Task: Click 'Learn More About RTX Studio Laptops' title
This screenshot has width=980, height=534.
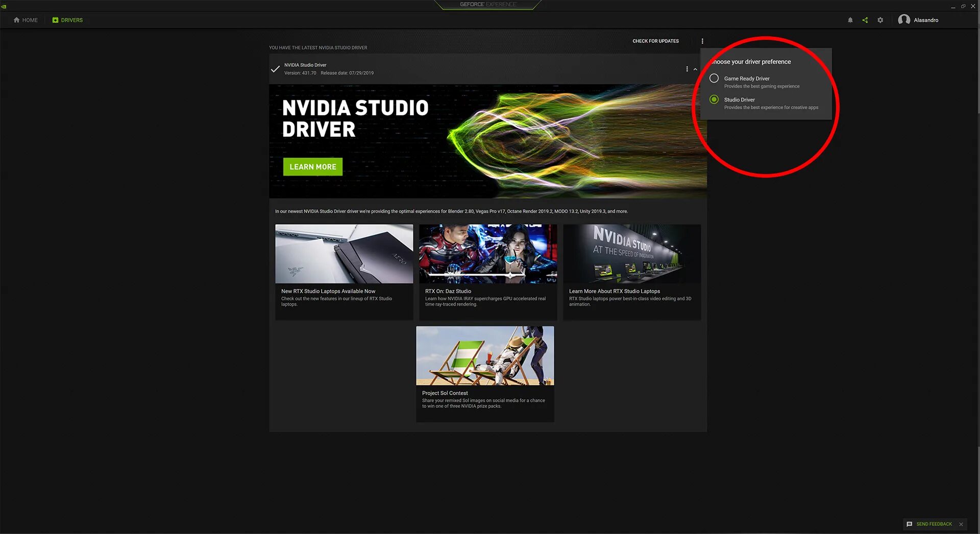Action: tap(615, 291)
